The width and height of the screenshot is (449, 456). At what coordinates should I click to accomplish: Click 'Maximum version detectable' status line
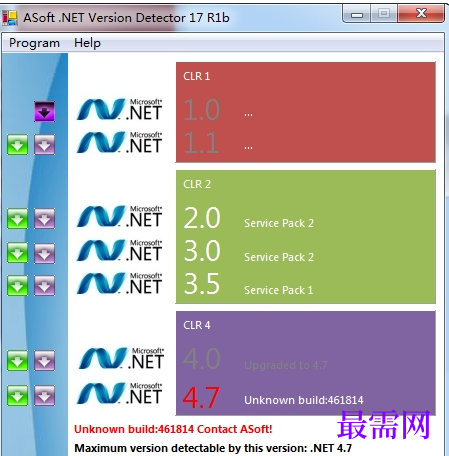(x=213, y=448)
